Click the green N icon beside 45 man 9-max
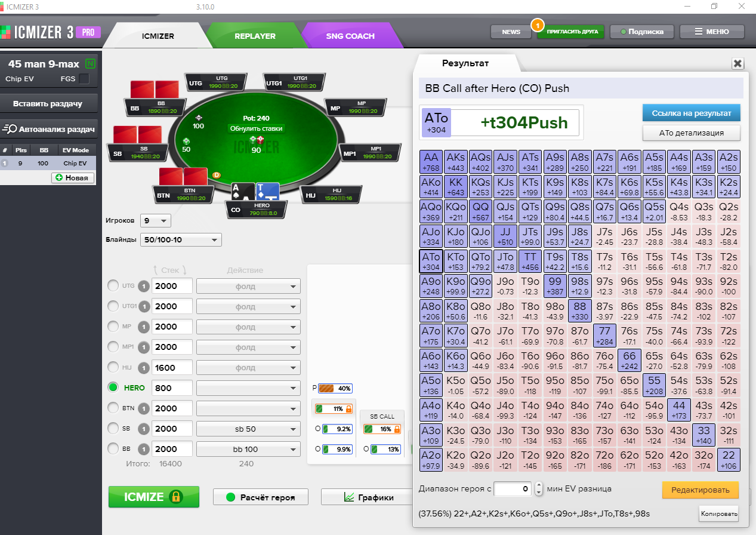The height and width of the screenshot is (535, 756). click(90, 63)
